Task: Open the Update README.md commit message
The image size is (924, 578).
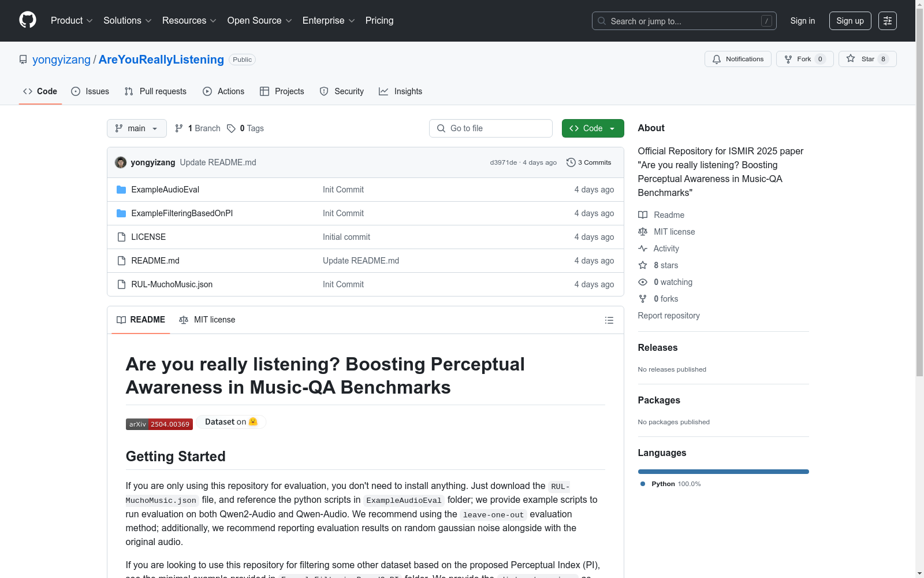Action: (x=218, y=162)
